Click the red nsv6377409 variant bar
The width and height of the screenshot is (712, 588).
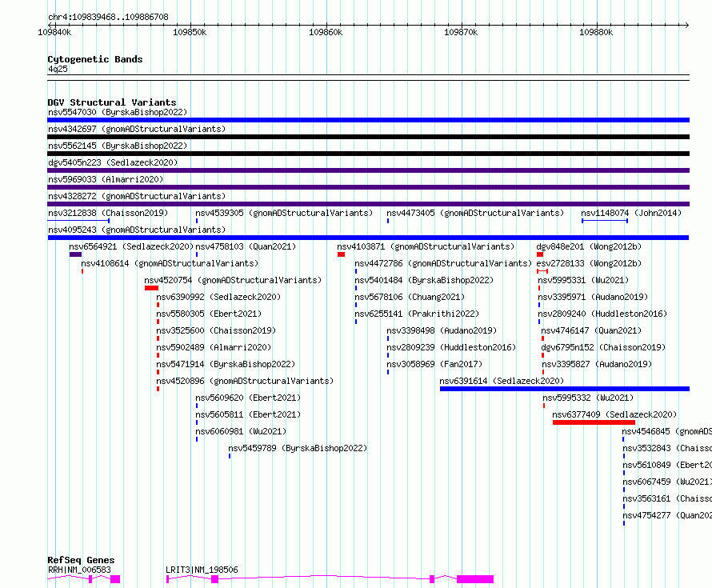[594, 422]
